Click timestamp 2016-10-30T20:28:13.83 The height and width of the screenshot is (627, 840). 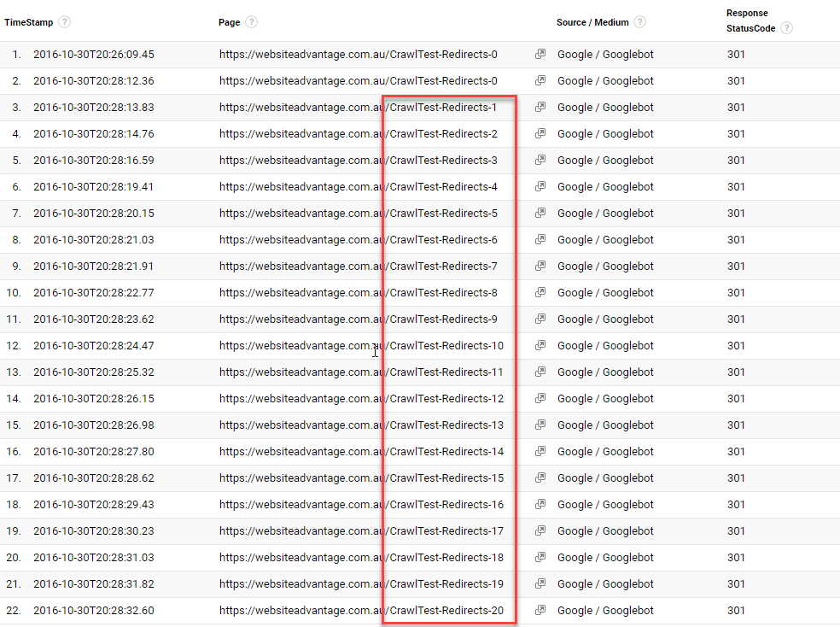[94, 107]
